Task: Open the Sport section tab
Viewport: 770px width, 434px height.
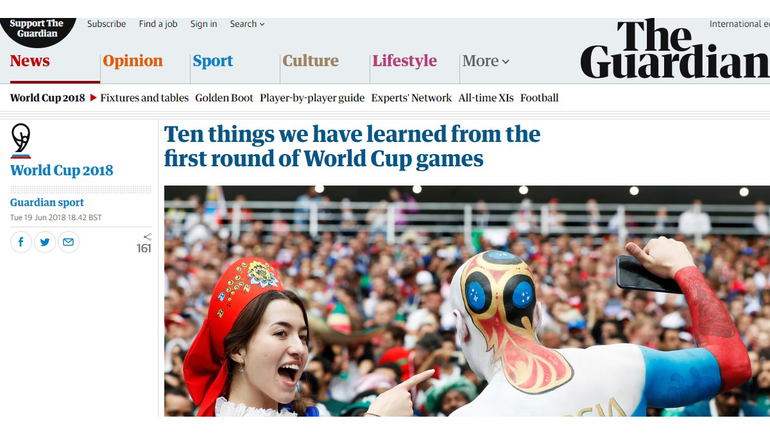Action: pos(213,61)
